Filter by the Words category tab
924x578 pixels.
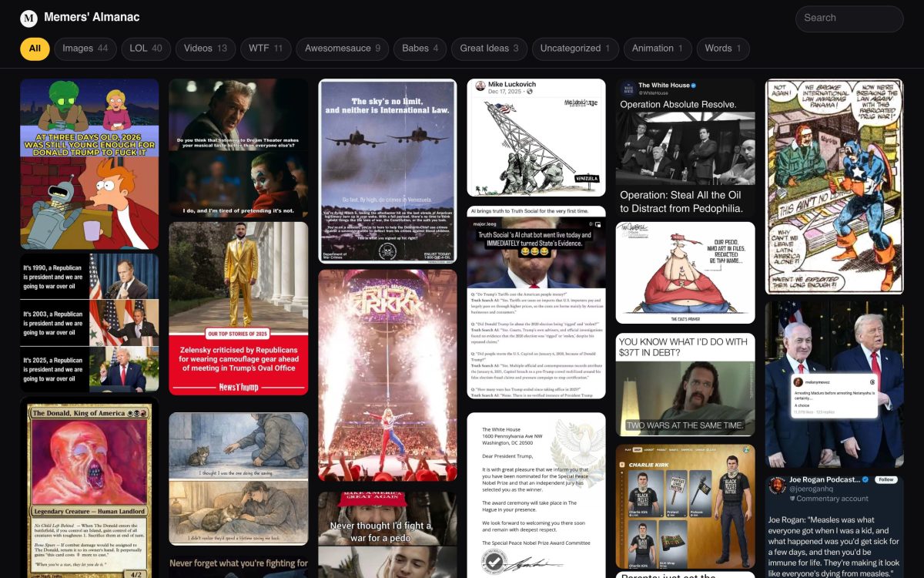723,49
